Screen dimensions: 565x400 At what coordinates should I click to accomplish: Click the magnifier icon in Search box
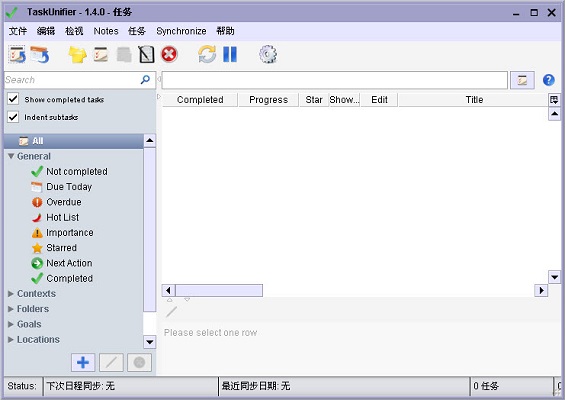coord(145,80)
